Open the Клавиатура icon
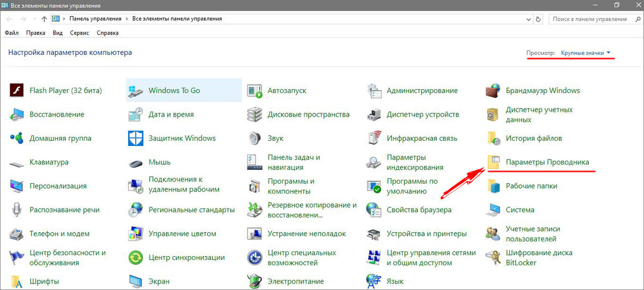 click(x=17, y=162)
